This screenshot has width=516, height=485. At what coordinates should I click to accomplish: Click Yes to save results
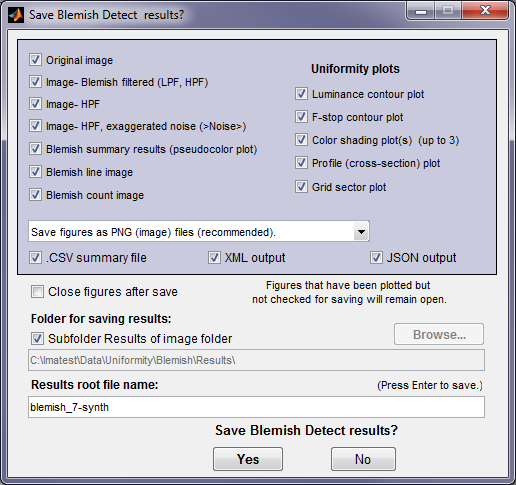pos(248,459)
